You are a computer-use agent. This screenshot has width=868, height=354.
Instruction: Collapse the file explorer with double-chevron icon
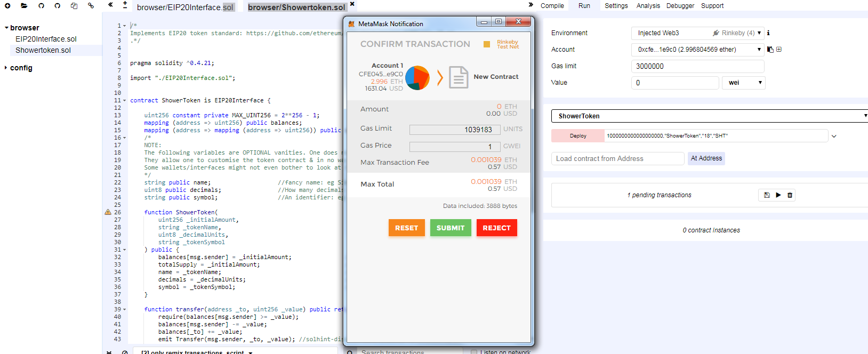click(x=110, y=5)
